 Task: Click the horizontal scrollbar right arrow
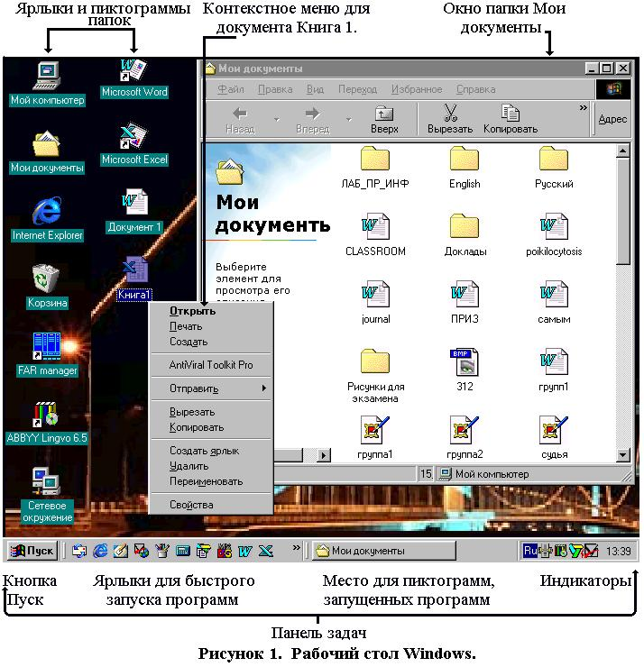pos(324,455)
